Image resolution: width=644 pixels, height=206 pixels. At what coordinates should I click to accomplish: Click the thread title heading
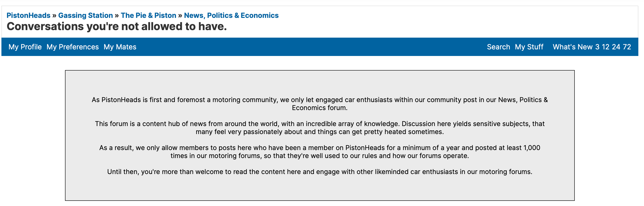point(117,27)
